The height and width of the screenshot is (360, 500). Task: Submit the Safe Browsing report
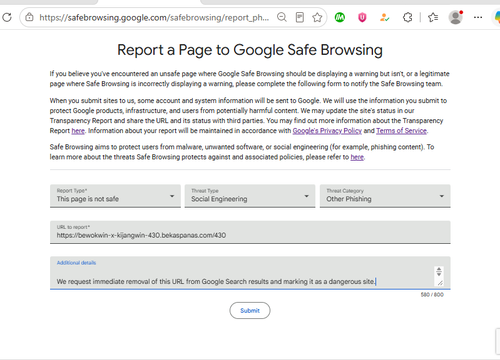click(x=250, y=310)
